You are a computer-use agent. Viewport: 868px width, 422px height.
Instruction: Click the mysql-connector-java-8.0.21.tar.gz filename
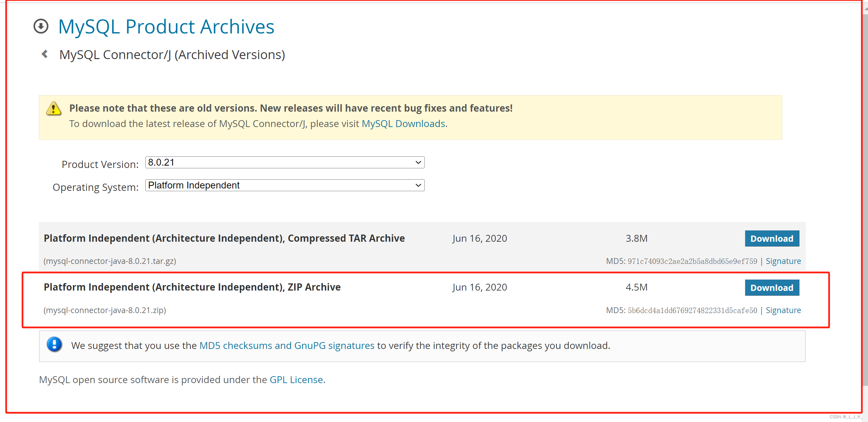[x=110, y=261]
